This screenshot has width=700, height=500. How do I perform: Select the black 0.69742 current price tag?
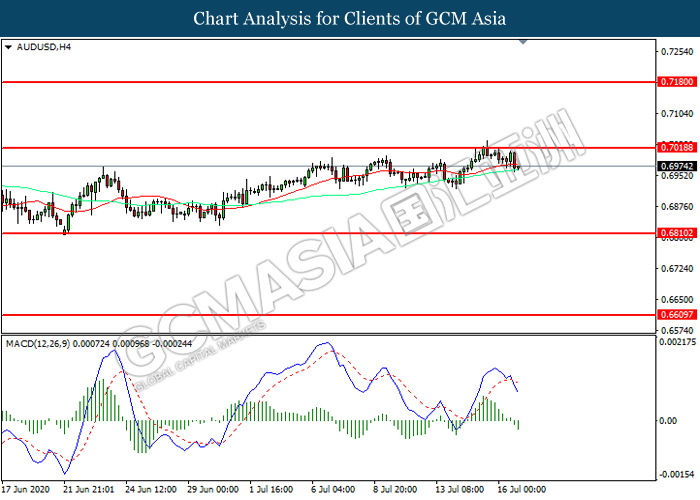coord(673,166)
